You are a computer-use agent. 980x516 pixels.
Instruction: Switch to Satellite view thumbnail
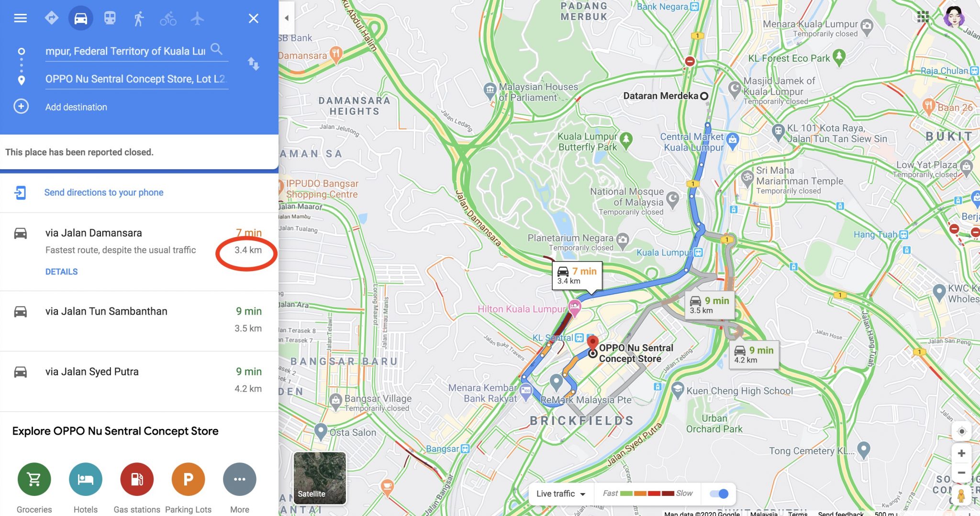[320, 478]
